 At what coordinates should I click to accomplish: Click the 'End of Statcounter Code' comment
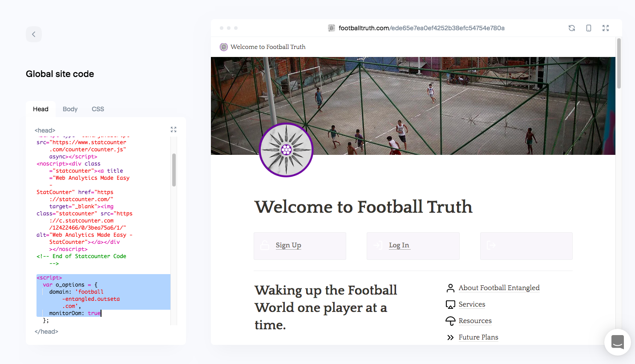coord(81,260)
